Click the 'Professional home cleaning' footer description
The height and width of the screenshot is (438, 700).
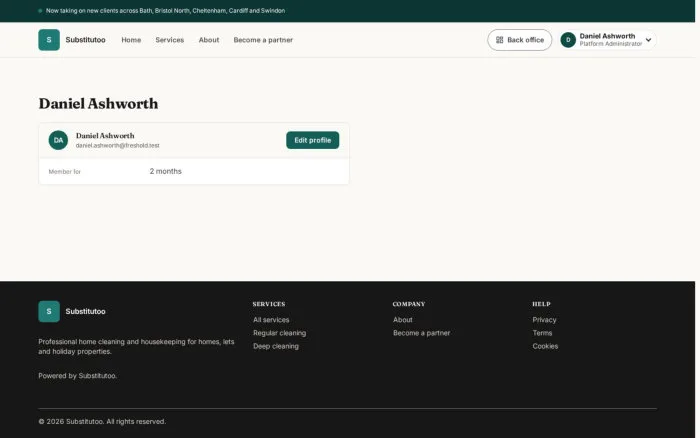click(x=136, y=346)
